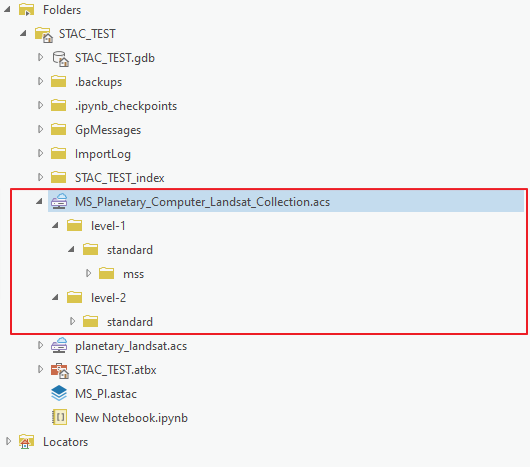Expand the ImportLog folder
The height and width of the screenshot is (467, 530).
(x=40, y=153)
